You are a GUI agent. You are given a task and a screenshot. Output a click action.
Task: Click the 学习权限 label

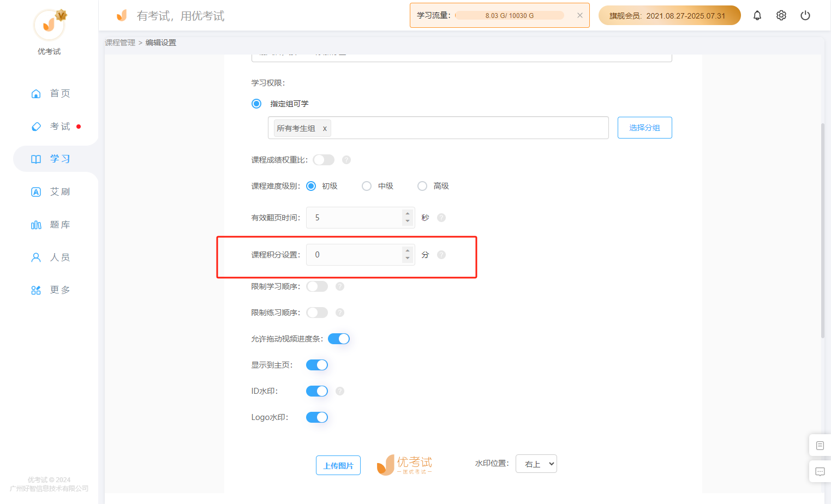coord(268,83)
